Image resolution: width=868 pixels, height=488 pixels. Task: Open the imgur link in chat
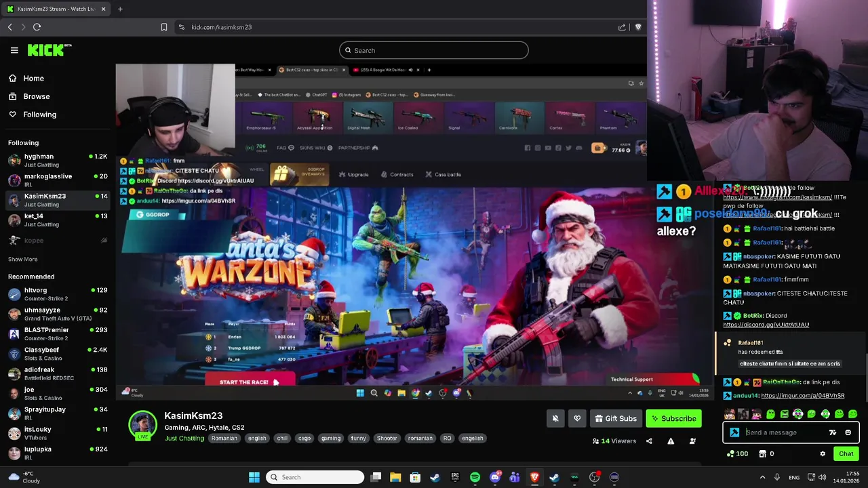pyautogui.click(x=802, y=396)
